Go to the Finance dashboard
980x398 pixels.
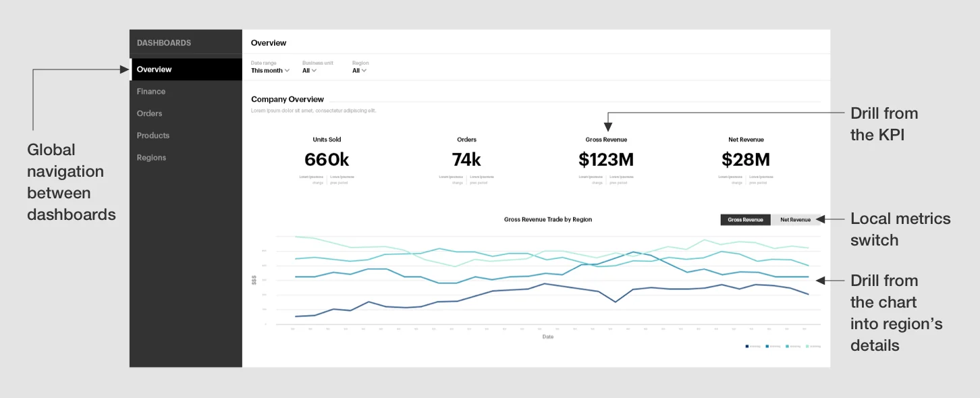click(186, 92)
